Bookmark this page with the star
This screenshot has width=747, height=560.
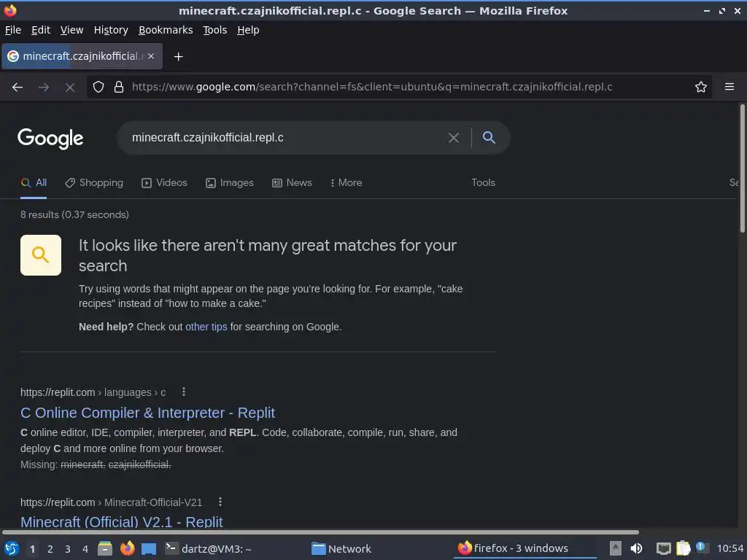click(x=700, y=87)
